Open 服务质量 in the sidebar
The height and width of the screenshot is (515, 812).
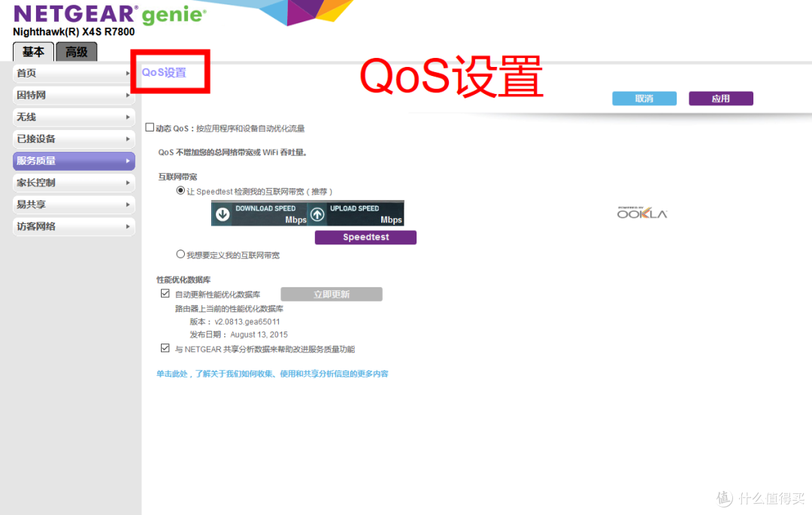(74, 161)
